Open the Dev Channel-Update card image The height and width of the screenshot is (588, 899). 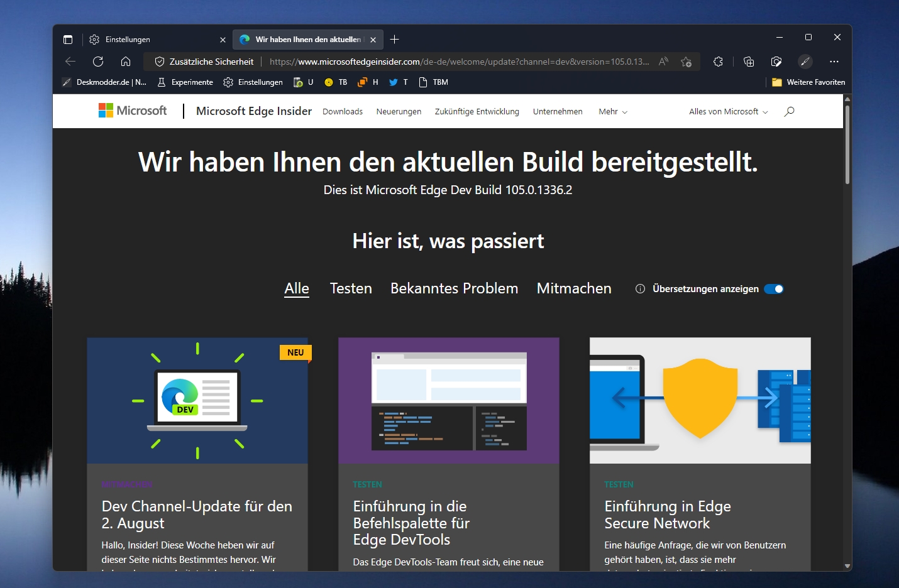197,401
